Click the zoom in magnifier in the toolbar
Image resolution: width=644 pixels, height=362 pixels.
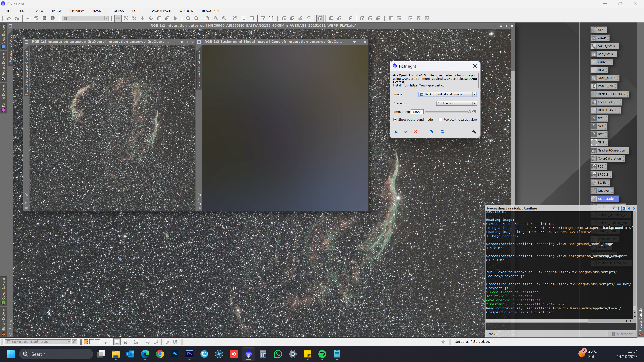(x=188, y=18)
